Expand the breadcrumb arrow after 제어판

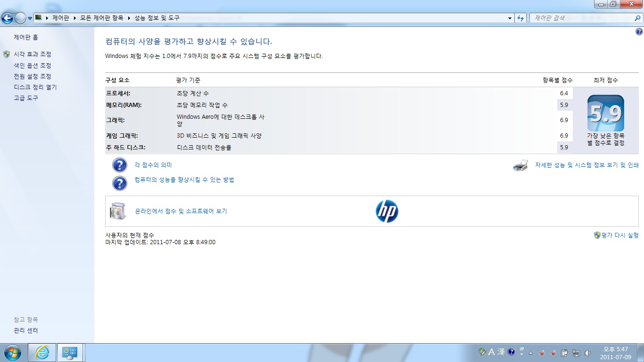(74, 18)
